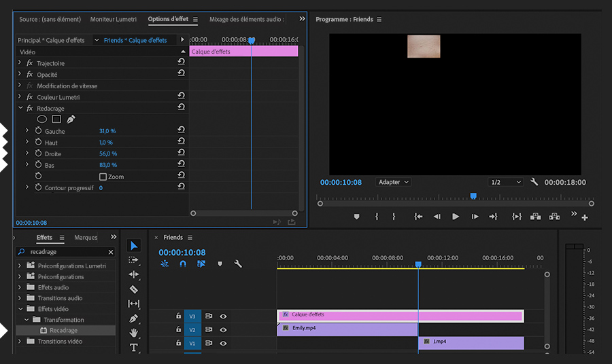This screenshot has height=364, width=612.
Task: Toggle V3 track output eye
Action: pyautogui.click(x=223, y=316)
